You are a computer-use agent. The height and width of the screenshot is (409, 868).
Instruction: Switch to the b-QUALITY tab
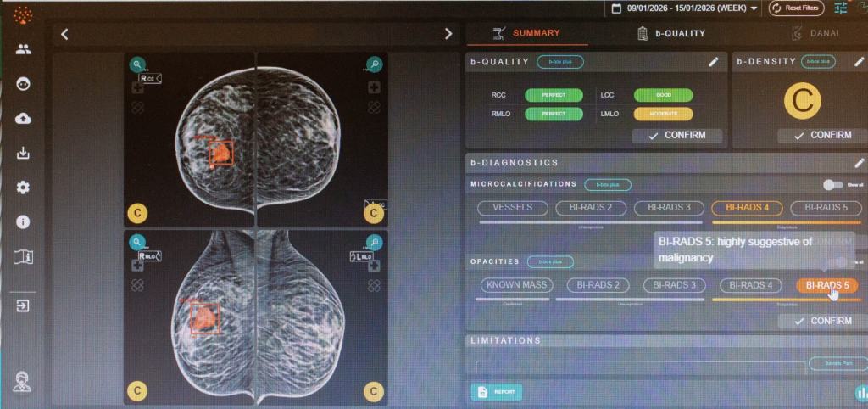click(670, 34)
